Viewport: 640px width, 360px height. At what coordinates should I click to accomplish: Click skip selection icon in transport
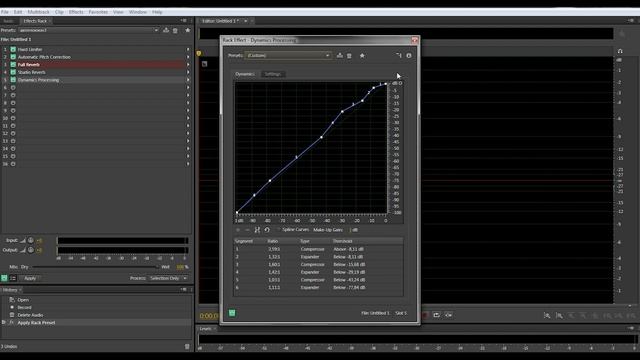click(449, 315)
